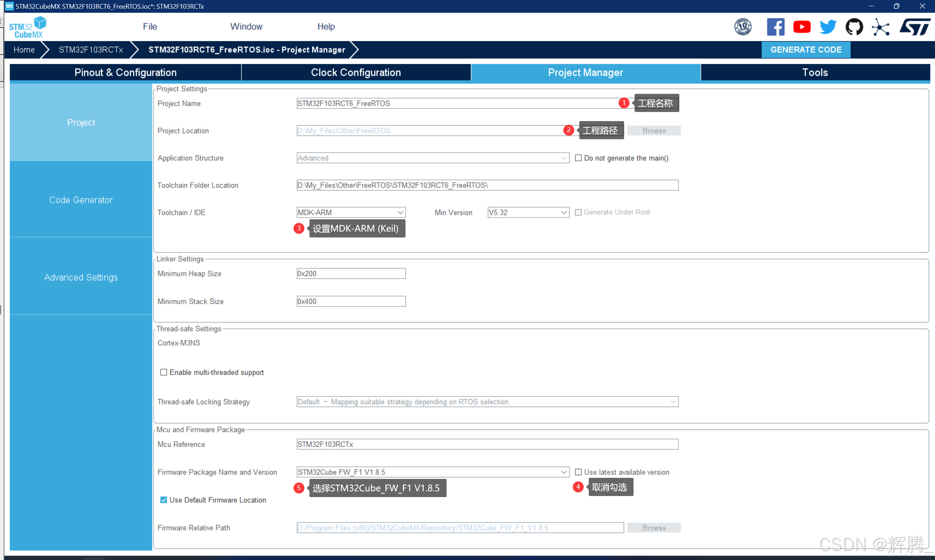Viewport: 935px width, 560px height.
Task: Open the Facebook icon link
Action: click(775, 27)
